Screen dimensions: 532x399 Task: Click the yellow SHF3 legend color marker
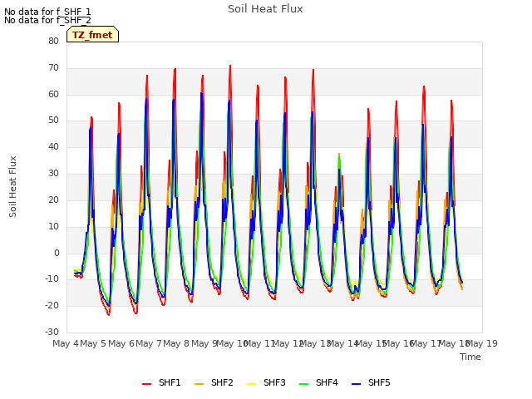pyautogui.click(x=251, y=384)
